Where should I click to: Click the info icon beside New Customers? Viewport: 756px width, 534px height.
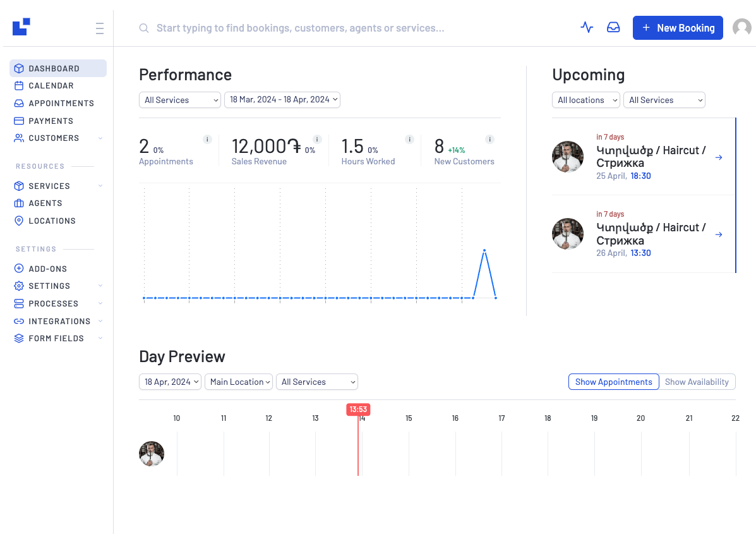tap(489, 140)
